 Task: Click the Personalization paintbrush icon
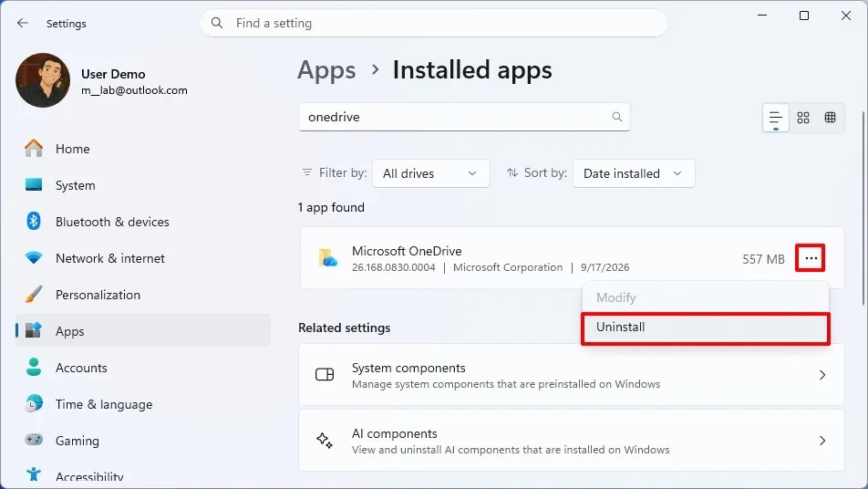point(34,295)
